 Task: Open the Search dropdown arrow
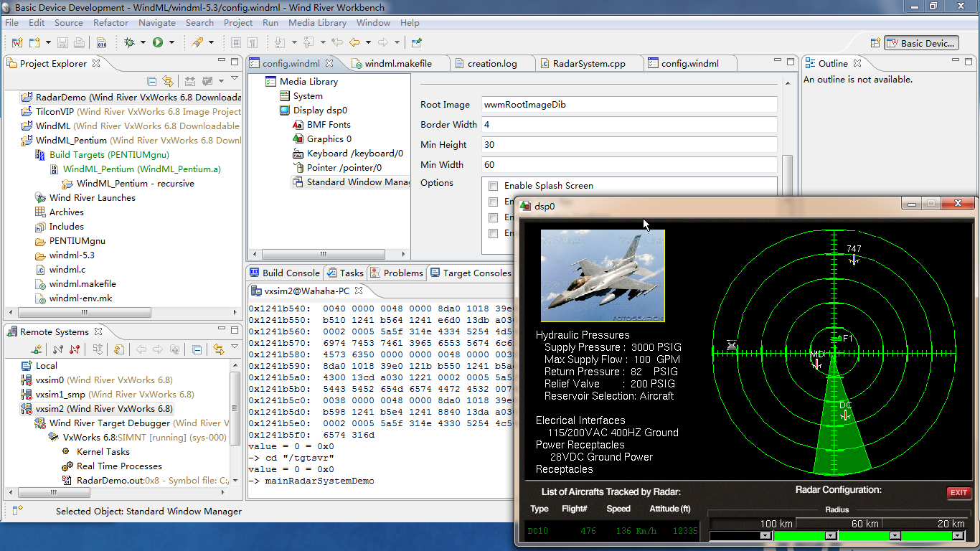point(210,42)
